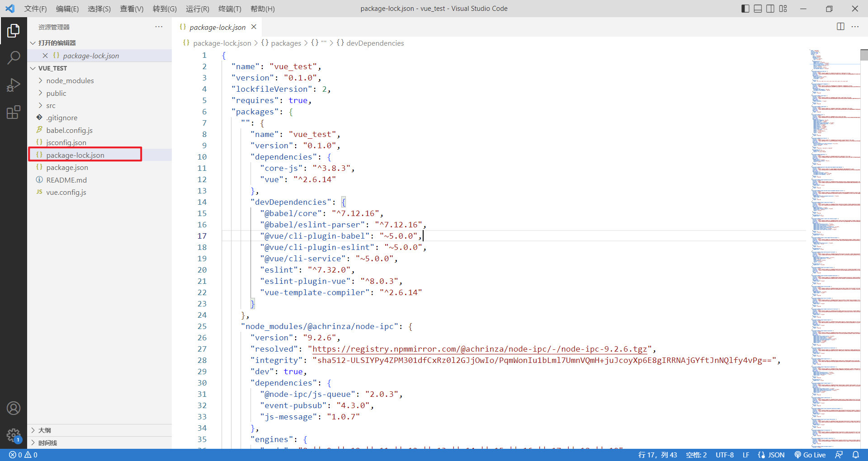Click the feedback icon in status bar
The image size is (868, 461).
(839, 455)
